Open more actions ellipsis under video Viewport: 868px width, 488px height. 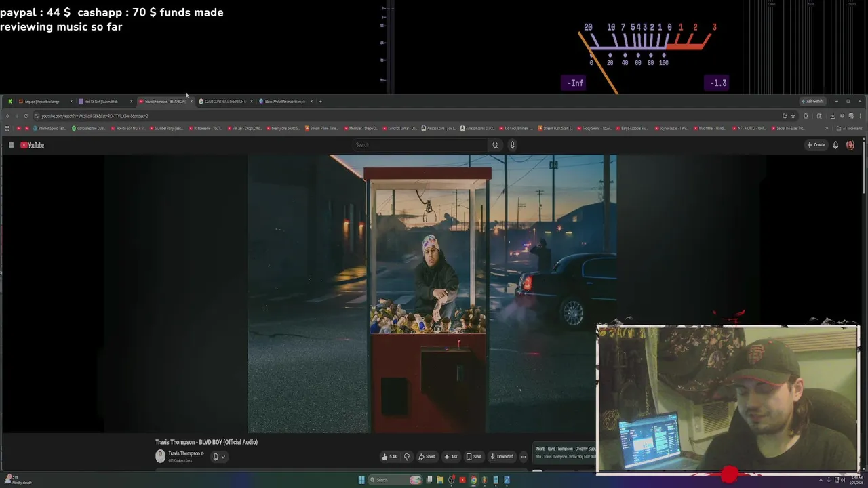click(523, 457)
